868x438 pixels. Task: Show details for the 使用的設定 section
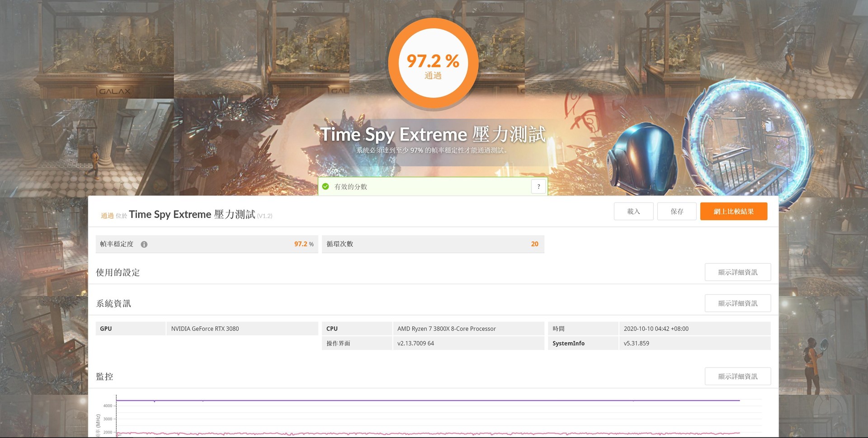pyautogui.click(x=738, y=272)
